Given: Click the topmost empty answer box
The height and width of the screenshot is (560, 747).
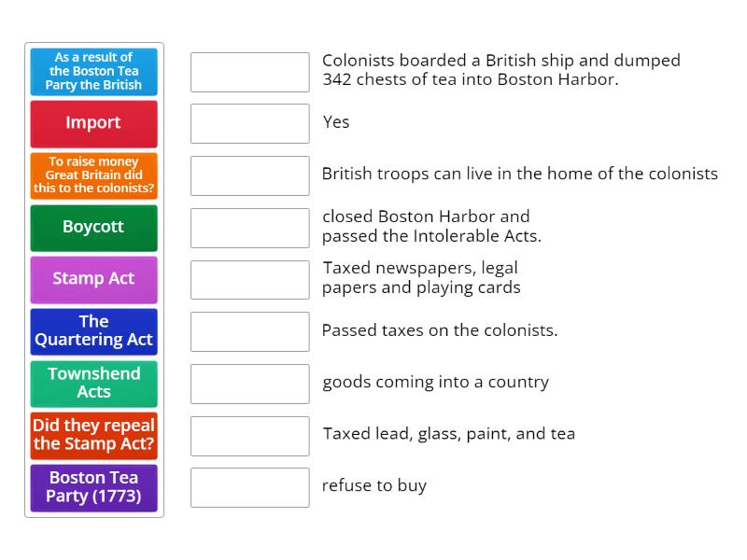Looking at the screenshot, I should (249, 71).
